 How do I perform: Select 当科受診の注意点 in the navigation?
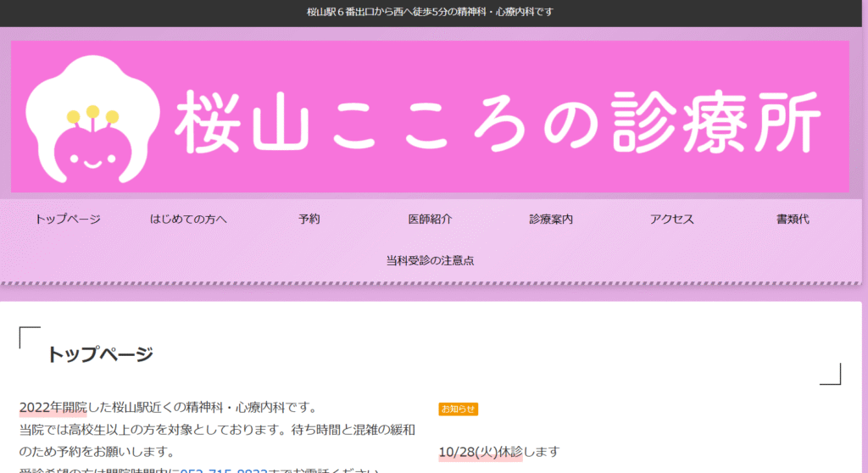coord(430,261)
